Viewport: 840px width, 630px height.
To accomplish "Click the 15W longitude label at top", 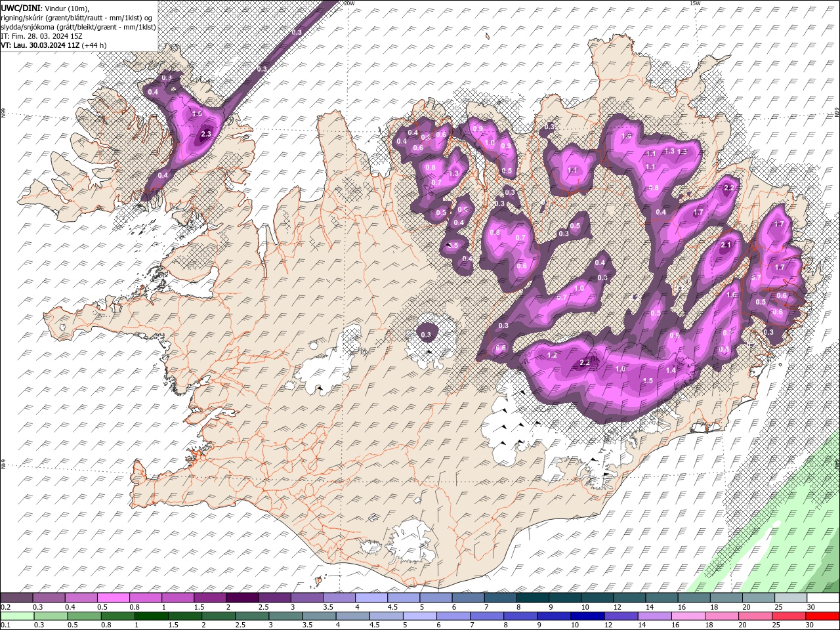I will pos(695,3).
